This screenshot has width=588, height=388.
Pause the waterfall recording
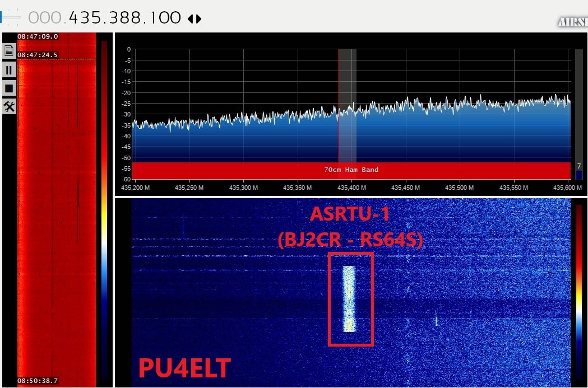[x=9, y=69]
